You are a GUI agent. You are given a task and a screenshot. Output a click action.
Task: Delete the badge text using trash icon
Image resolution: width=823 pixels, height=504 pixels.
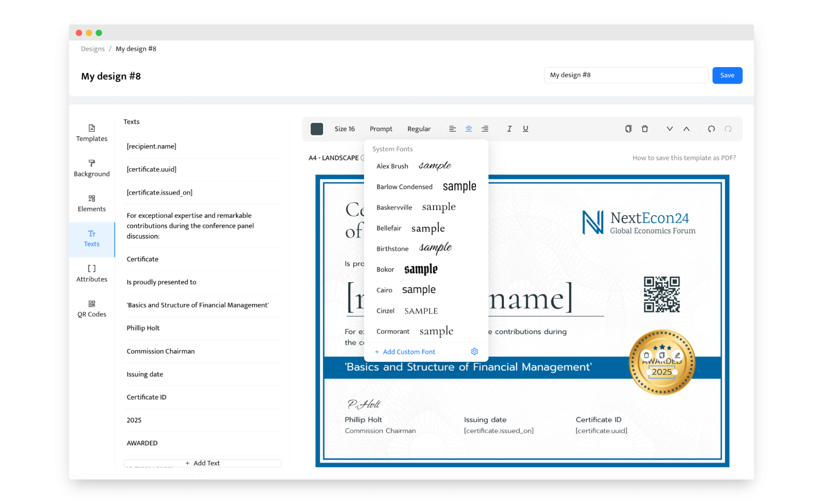click(646, 355)
